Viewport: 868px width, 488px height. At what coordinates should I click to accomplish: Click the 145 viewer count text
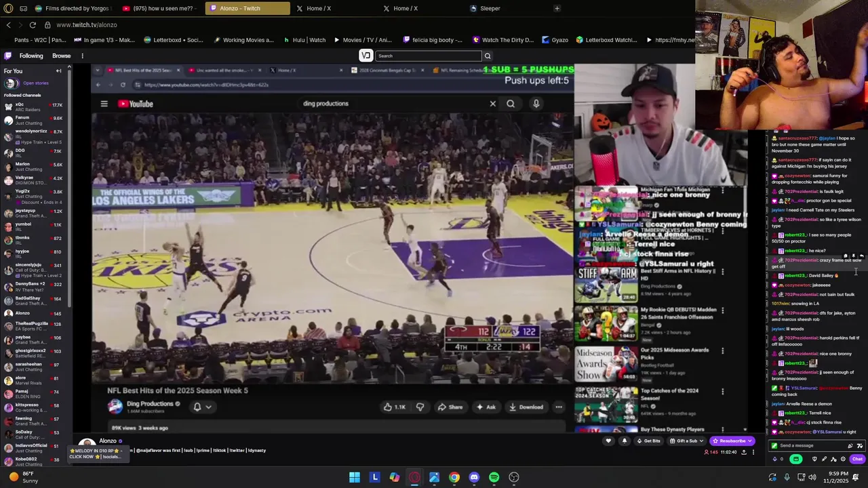click(714, 452)
